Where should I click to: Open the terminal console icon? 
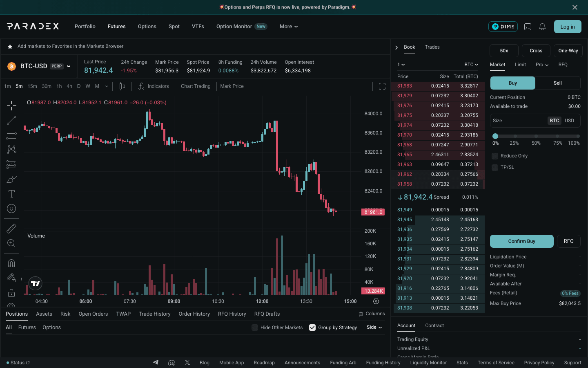(528, 27)
